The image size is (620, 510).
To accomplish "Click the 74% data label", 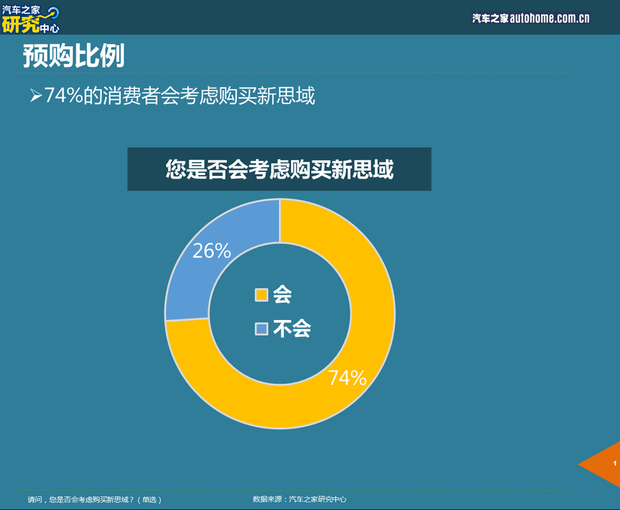I will [347, 378].
